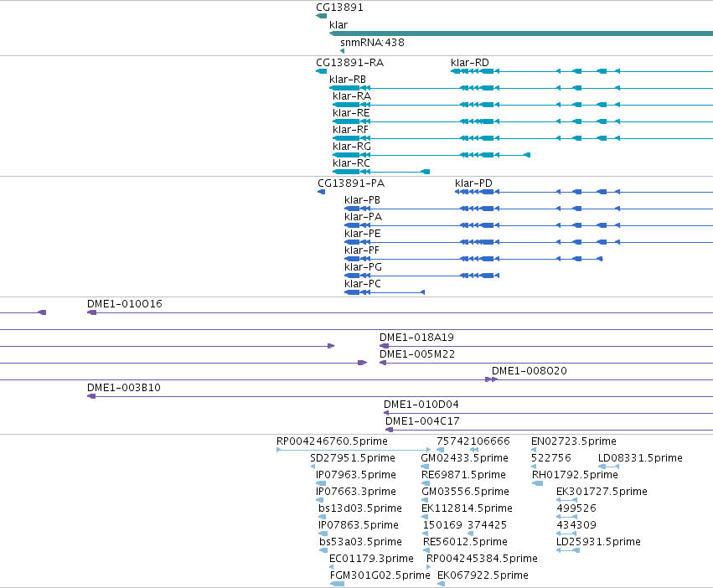The image size is (713, 588).
Task: Click the CG13891-RA transcript label
Action: click(349, 62)
